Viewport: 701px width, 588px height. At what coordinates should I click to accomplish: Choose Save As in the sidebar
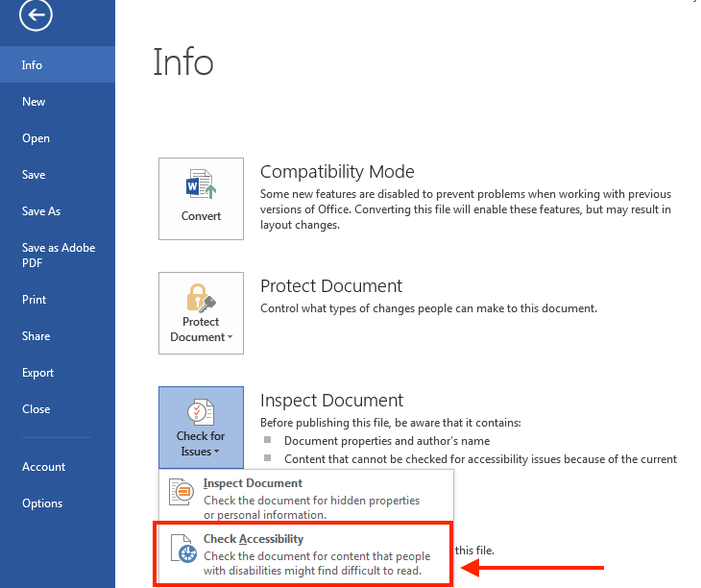tap(41, 211)
